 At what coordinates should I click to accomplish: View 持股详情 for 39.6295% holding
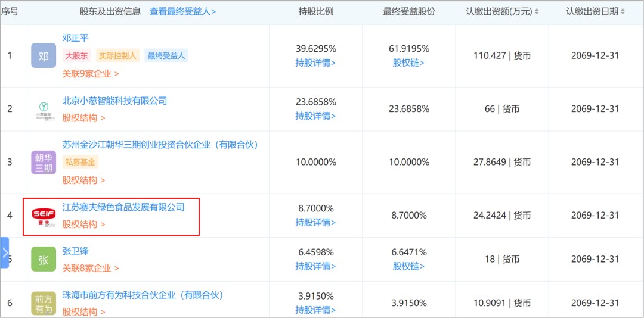(315, 63)
